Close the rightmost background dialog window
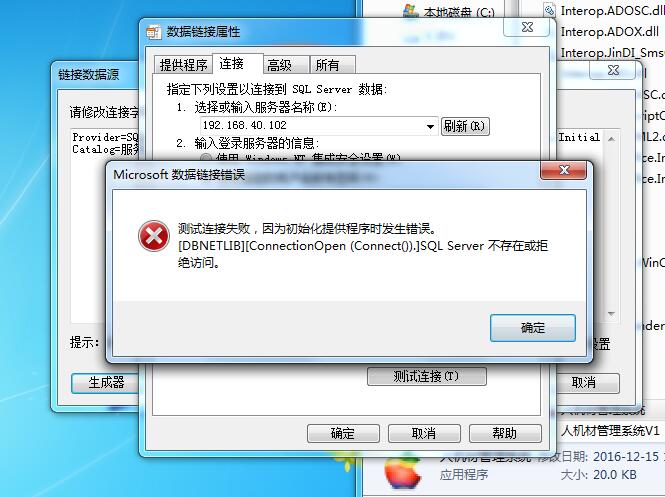This screenshot has width=665, height=497. pyautogui.click(x=613, y=70)
